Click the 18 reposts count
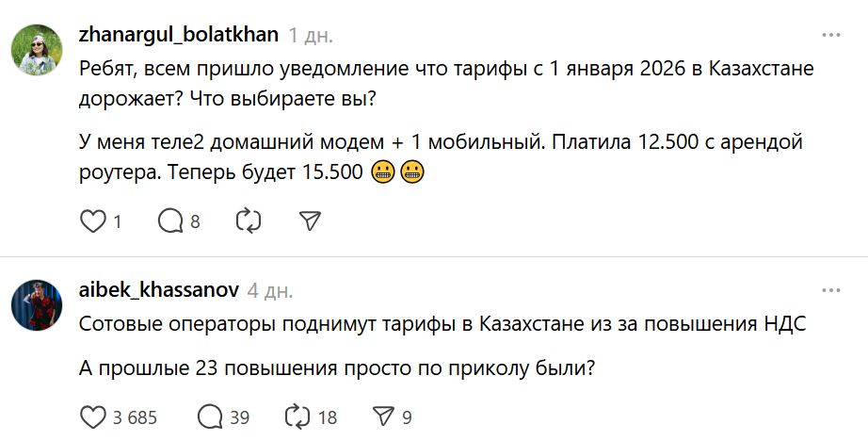This screenshot has height=441, width=868. click(327, 417)
